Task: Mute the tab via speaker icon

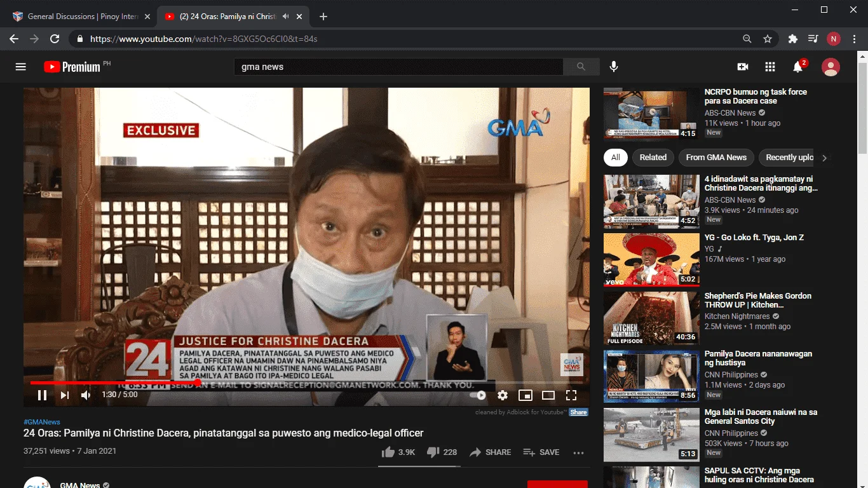Action: click(286, 17)
